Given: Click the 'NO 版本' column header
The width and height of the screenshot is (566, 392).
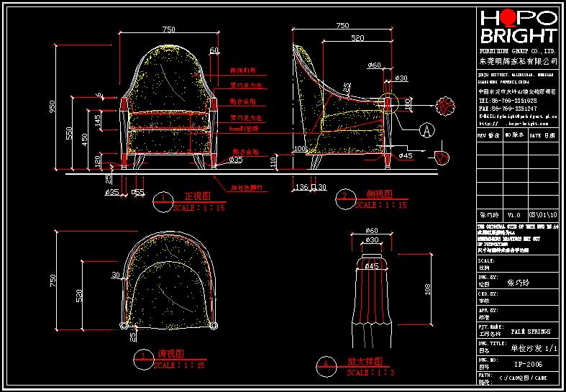Looking at the screenshot, I should [515, 136].
